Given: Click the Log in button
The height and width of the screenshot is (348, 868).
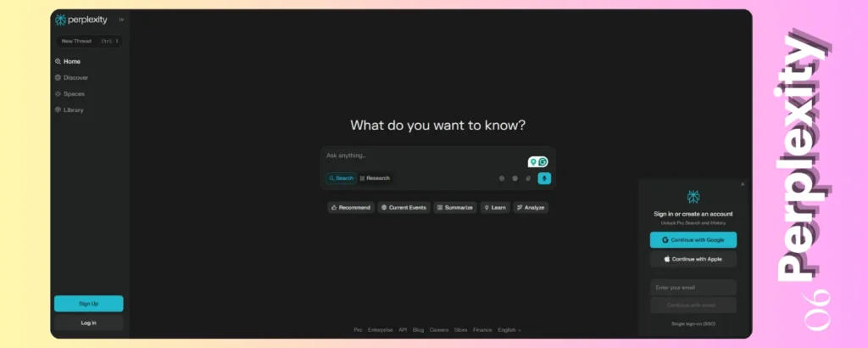Looking at the screenshot, I should pyautogui.click(x=88, y=323).
